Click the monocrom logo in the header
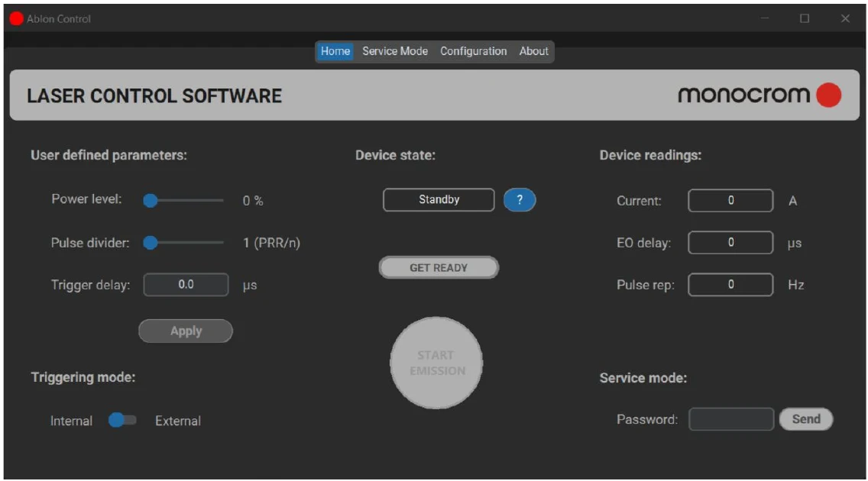Viewport: 868px width, 481px height. 759,95
